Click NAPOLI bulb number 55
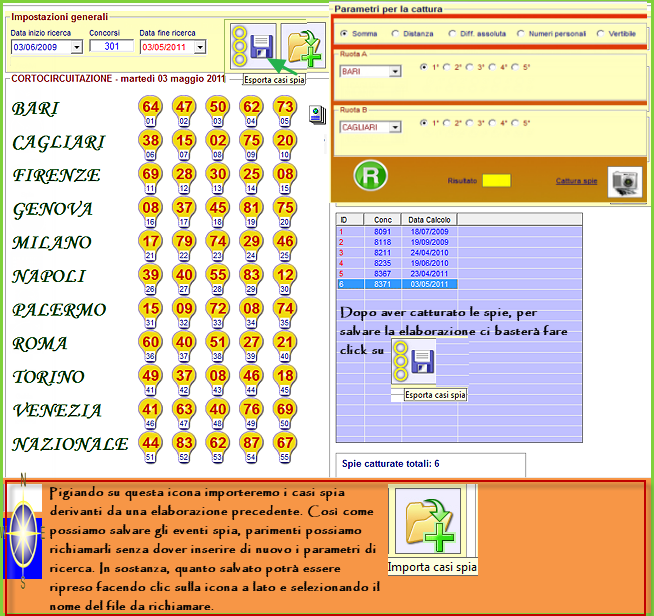This screenshot has height=616, width=654. (217, 279)
